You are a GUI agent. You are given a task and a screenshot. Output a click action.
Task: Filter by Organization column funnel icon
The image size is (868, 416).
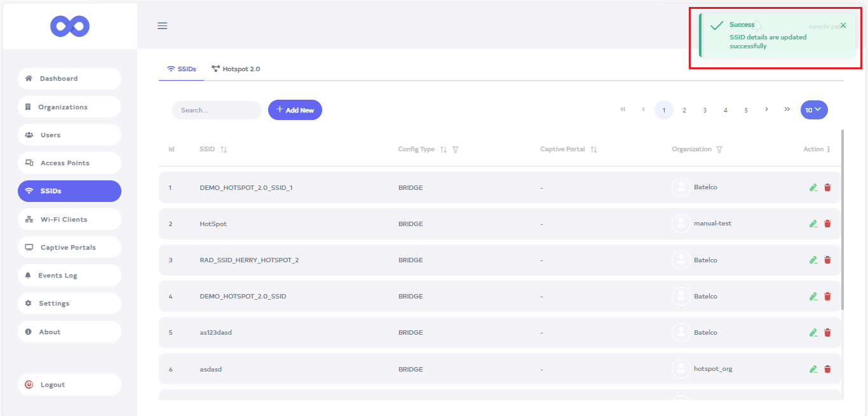tap(719, 150)
